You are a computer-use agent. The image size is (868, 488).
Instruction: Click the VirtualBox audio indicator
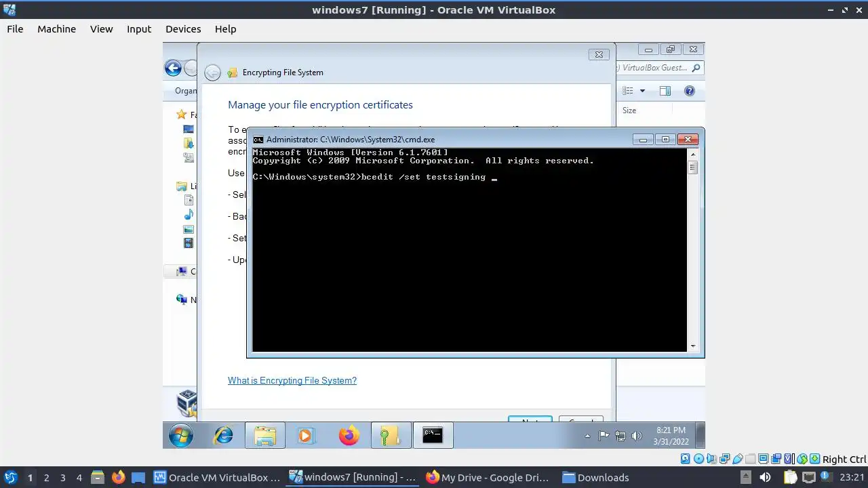click(x=711, y=459)
